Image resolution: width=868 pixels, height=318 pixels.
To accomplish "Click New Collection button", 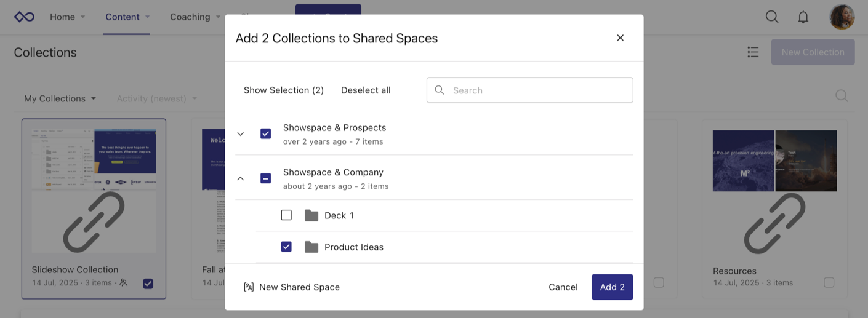I will 813,52.
